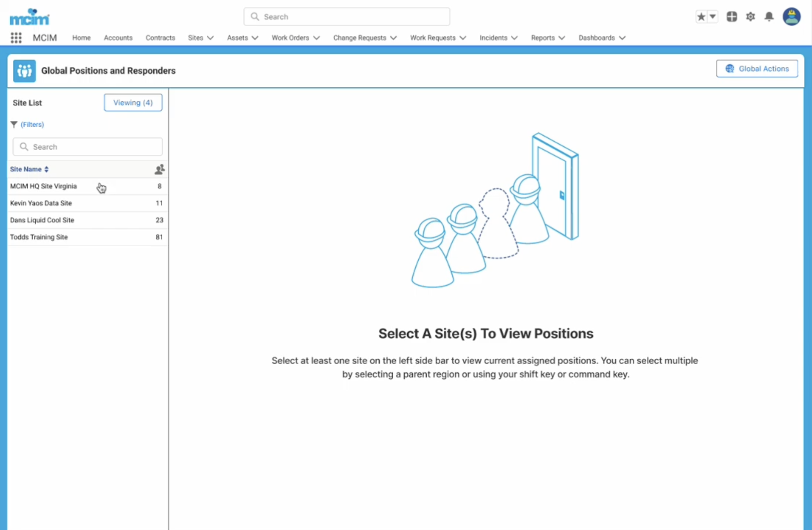Expand the Incidents dropdown chevron
This screenshot has width=812, height=530.
point(514,38)
